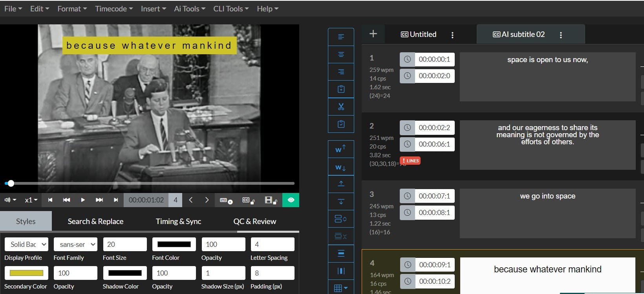Align subtitle text left
This screenshot has height=294, width=644.
tap(341, 37)
